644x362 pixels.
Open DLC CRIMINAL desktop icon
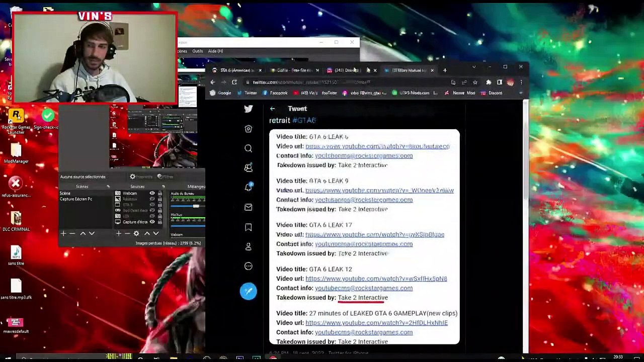click(16, 221)
